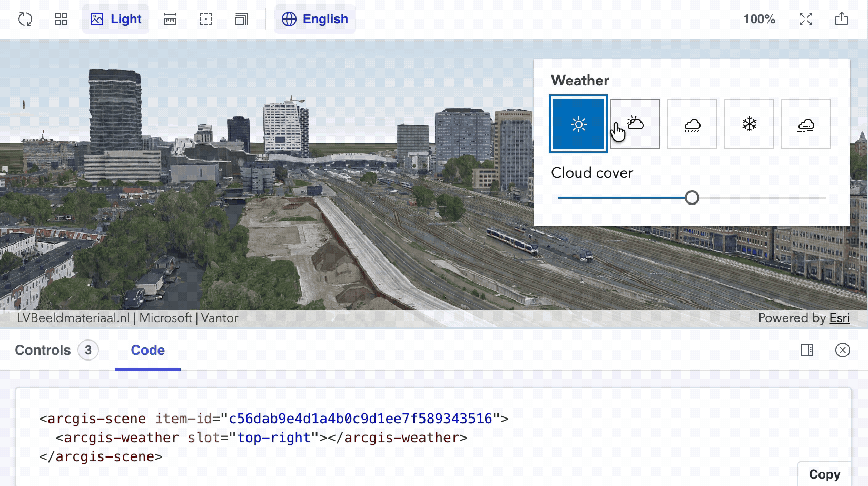The width and height of the screenshot is (868, 486).
Task: Close the code panel
Action: point(843,350)
